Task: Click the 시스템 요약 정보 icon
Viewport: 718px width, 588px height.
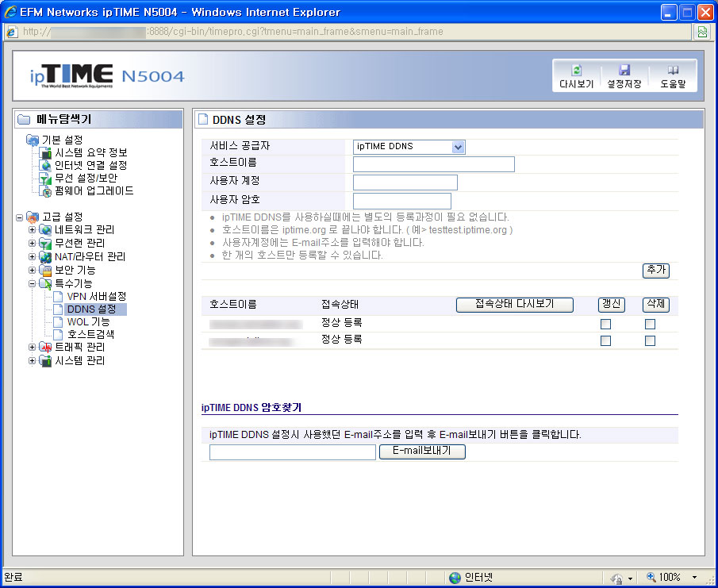Action: 46,152
